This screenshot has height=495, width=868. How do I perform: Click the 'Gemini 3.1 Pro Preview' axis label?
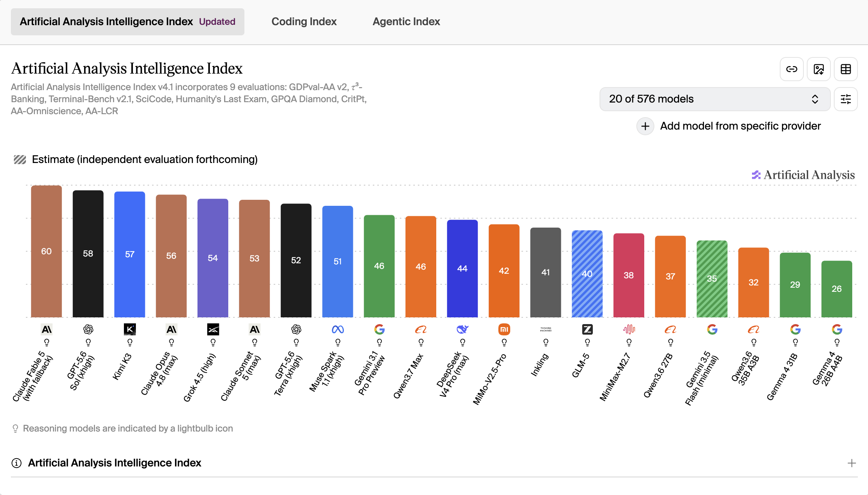369,373
